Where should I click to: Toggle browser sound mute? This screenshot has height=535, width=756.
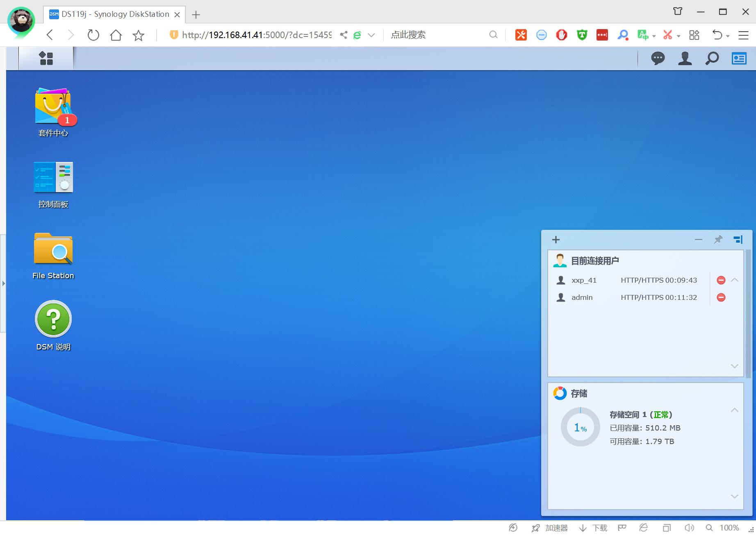coord(689,528)
